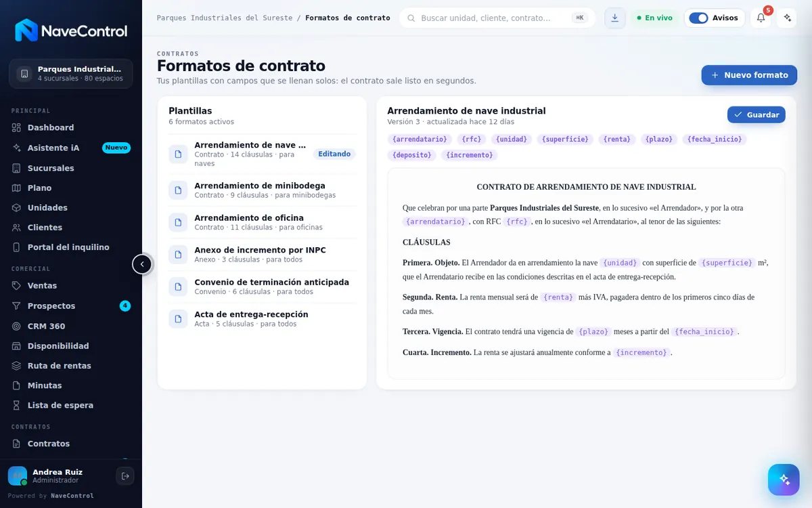Insert the {incremento} field chip in header
This screenshot has height=508, width=812.
[470, 154]
